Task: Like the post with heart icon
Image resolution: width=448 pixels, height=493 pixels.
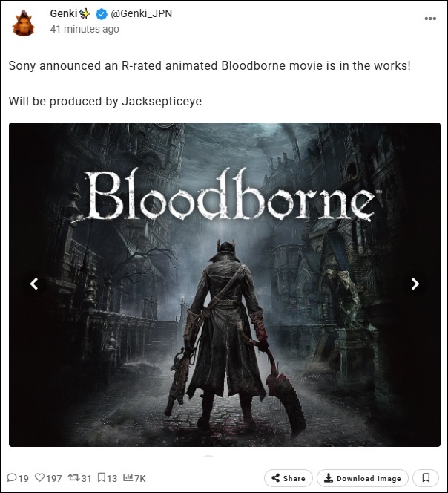Action: click(x=39, y=478)
